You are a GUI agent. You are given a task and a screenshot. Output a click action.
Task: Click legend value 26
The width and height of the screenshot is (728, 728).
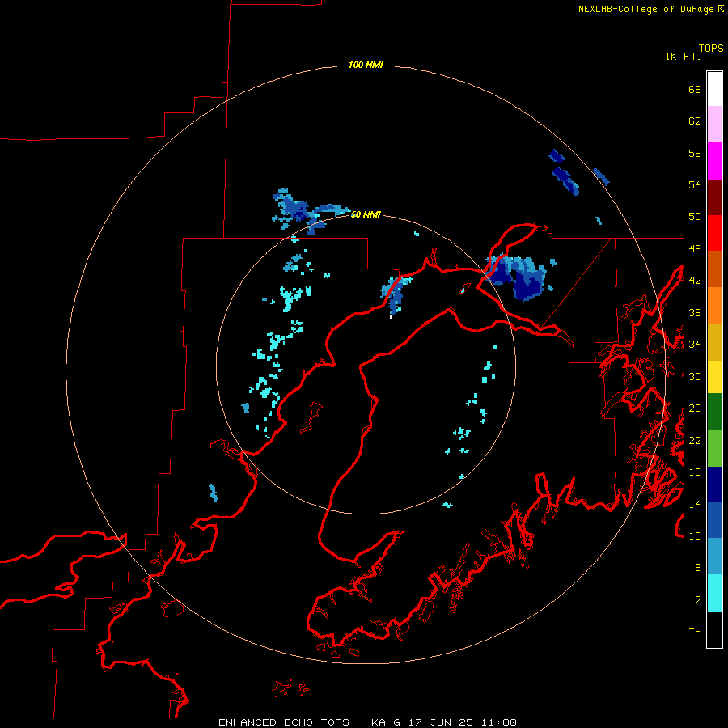695,408
